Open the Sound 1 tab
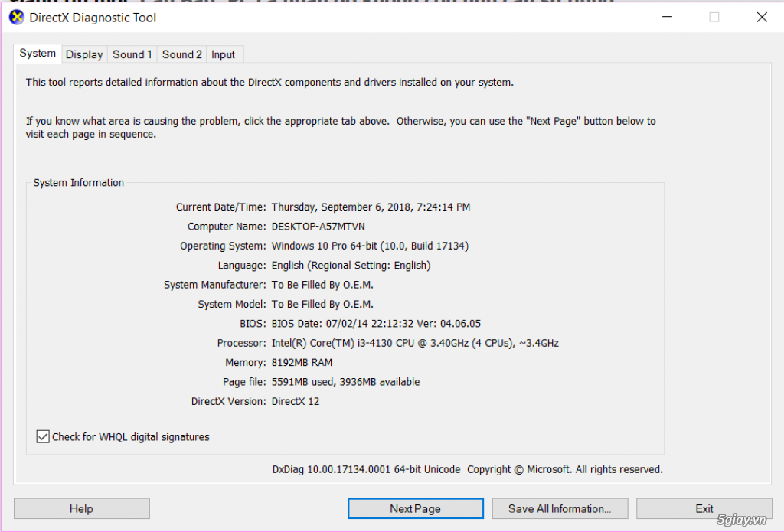This screenshot has height=532, width=784. click(132, 54)
